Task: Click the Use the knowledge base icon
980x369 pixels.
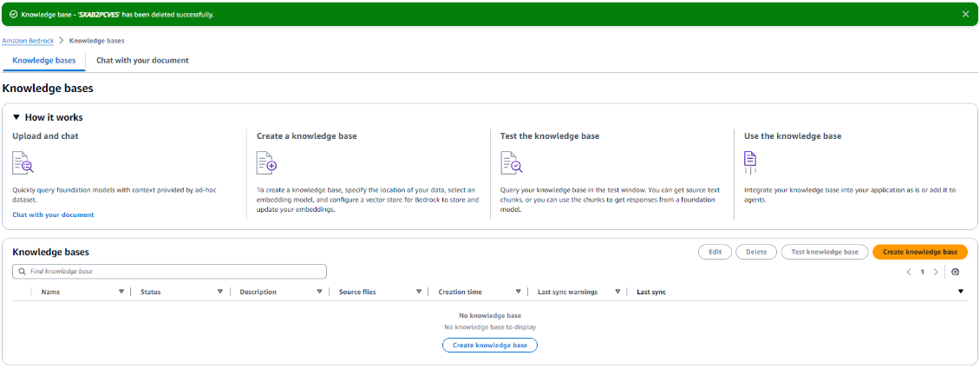Action: tap(750, 162)
